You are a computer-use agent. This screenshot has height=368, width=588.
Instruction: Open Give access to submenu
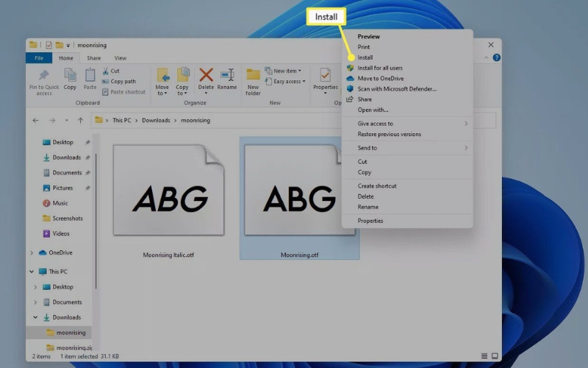pos(407,124)
